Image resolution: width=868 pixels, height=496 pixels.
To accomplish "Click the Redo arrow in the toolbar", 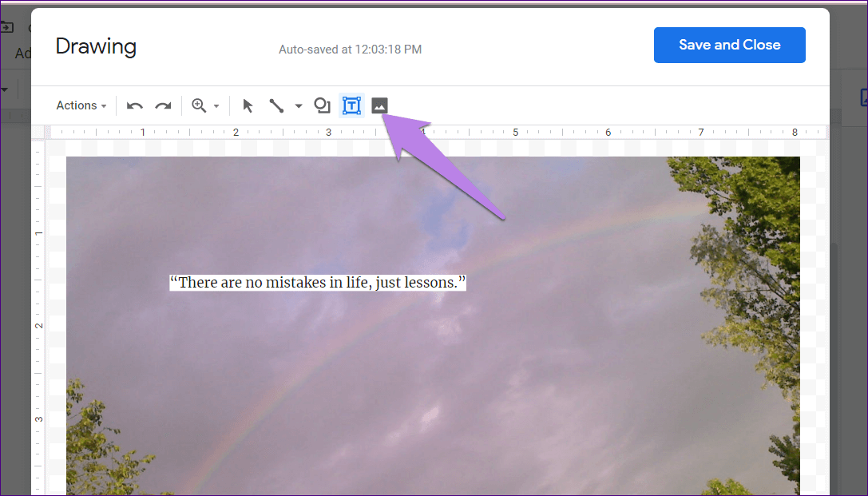I will [163, 105].
